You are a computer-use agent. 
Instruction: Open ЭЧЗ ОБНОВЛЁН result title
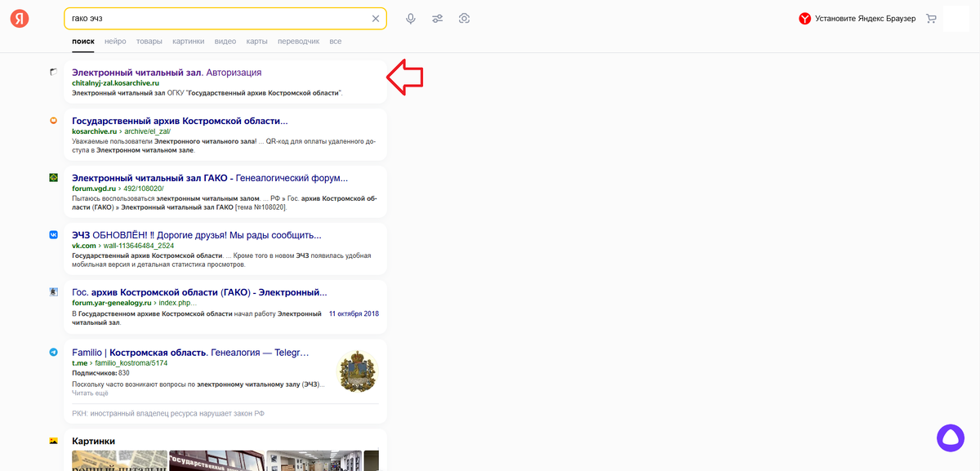click(x=197, y=235)
